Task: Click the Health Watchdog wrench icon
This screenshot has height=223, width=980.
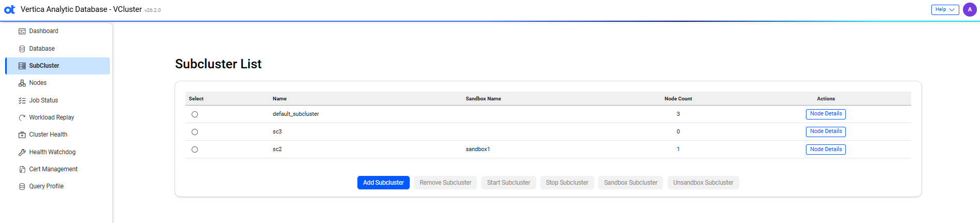Action: 22,152
